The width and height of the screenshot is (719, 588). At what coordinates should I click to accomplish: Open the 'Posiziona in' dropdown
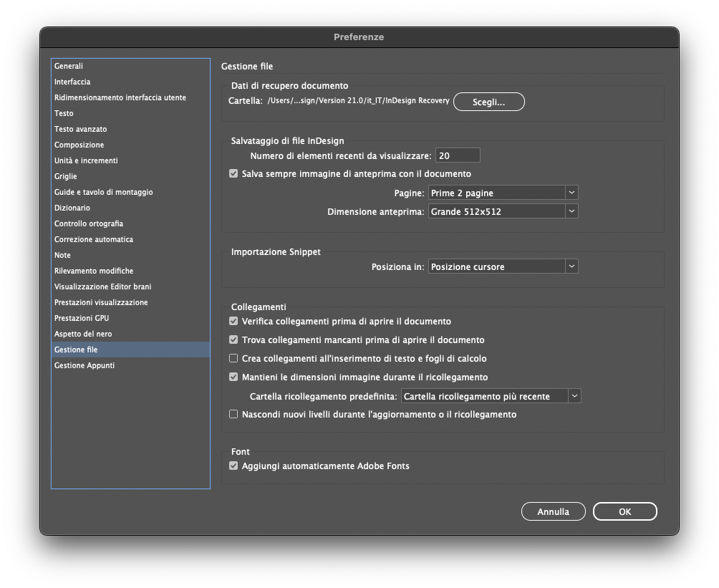[x=503, y=266]
